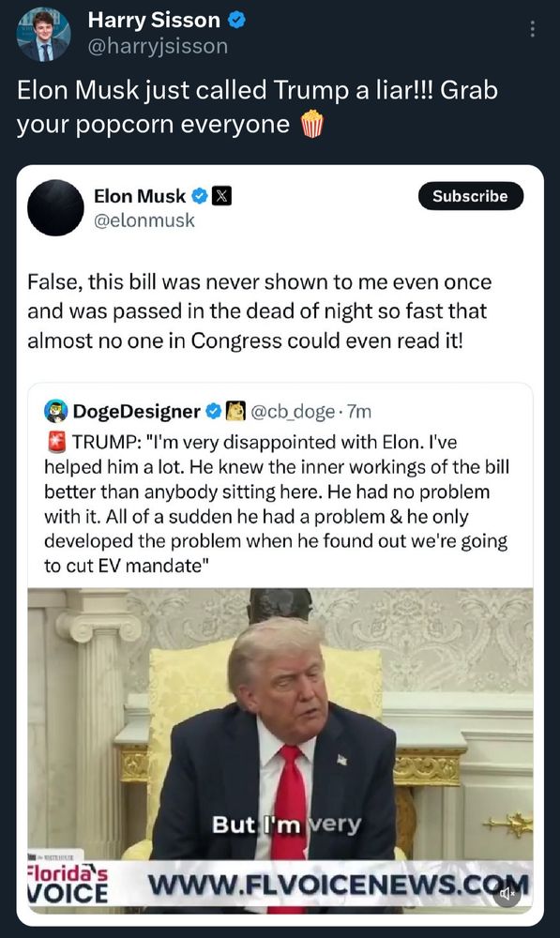
Task: Open Elon Musk's dark profile avatar
Action: 55,207
